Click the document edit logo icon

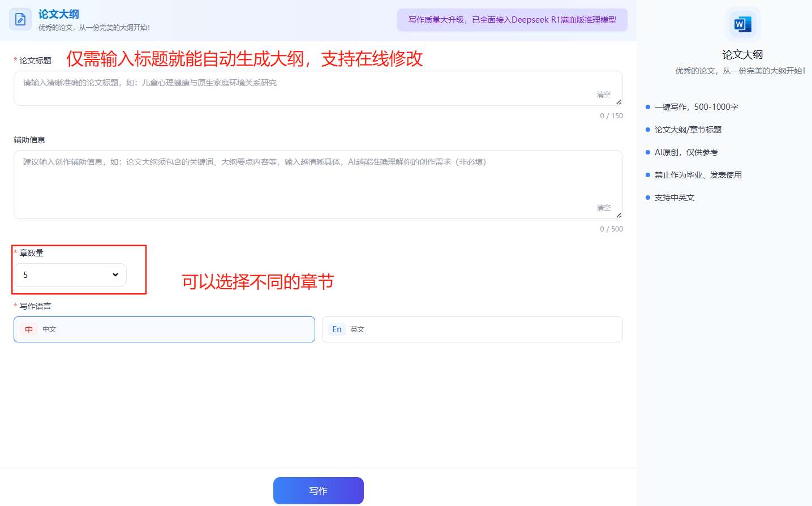coord(20,20)
